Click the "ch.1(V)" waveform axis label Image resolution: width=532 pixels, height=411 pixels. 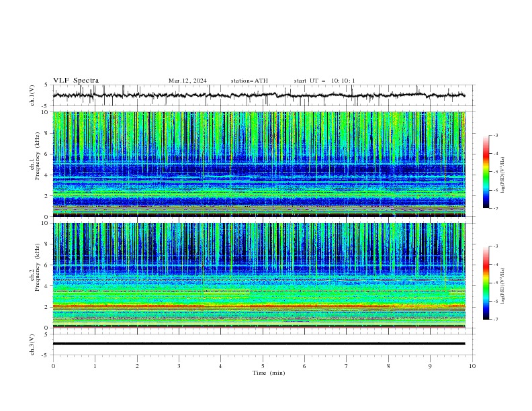click(x=32, y=95)
